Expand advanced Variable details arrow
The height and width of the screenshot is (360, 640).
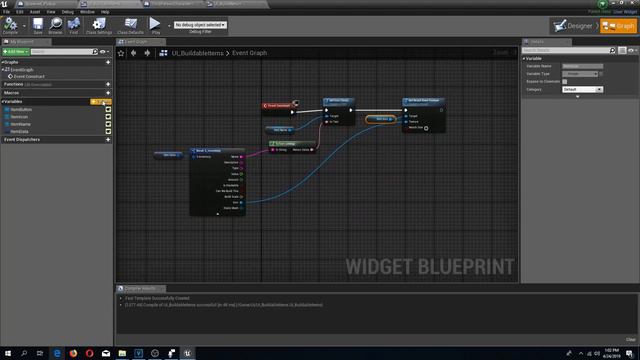pyautogui.click(x=577, y=97)
